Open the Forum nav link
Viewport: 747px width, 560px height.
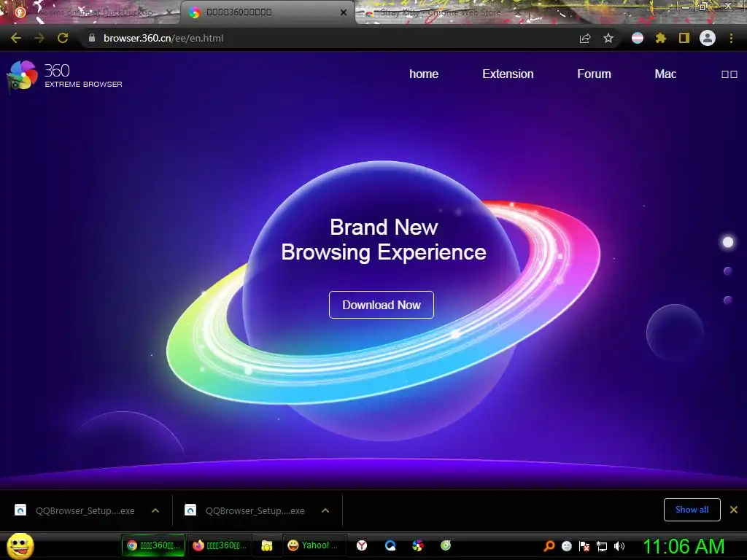(594, 74)
